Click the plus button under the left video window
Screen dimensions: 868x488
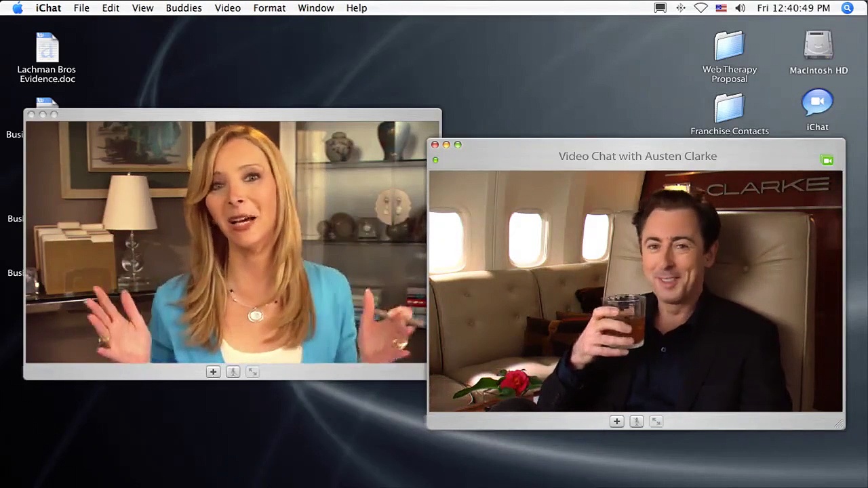pos(213,372)
